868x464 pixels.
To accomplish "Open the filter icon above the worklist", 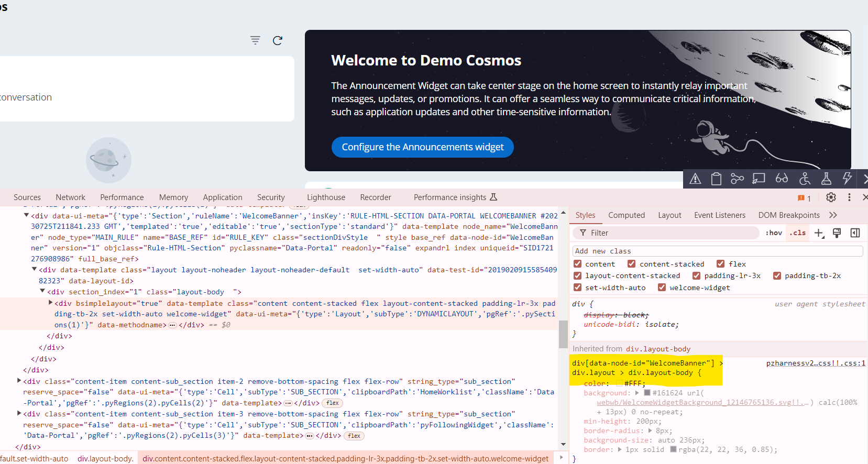I will pyautogui.click(x=255, y=40).
